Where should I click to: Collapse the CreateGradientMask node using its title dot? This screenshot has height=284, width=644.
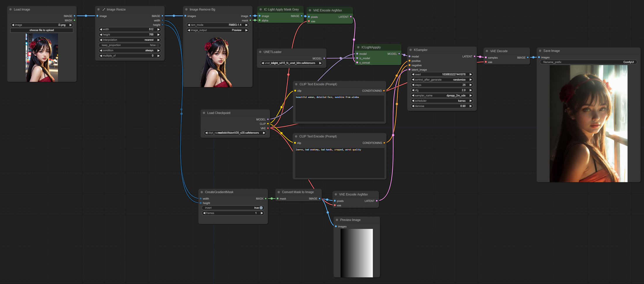point(202,192)
